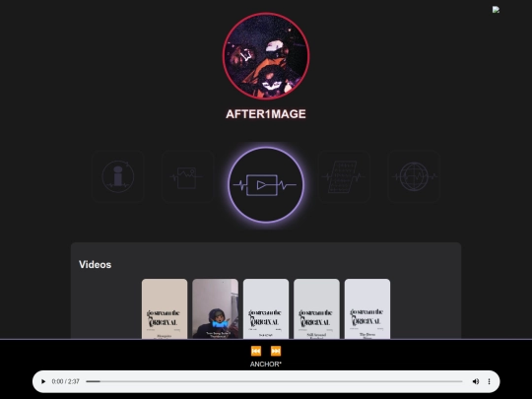Open the image gallery section icon
Viewport: 532px width, 399px height.
coord(187,176)
